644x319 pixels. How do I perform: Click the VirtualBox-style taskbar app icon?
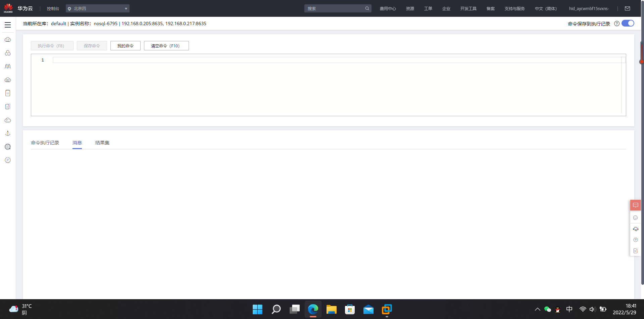387,309
